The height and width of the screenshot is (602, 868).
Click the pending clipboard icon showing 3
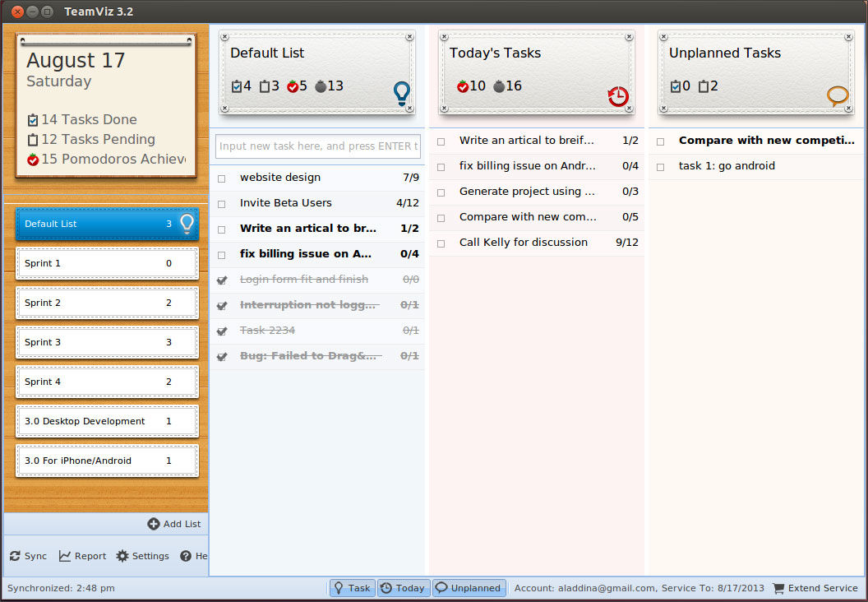[265, 86]
